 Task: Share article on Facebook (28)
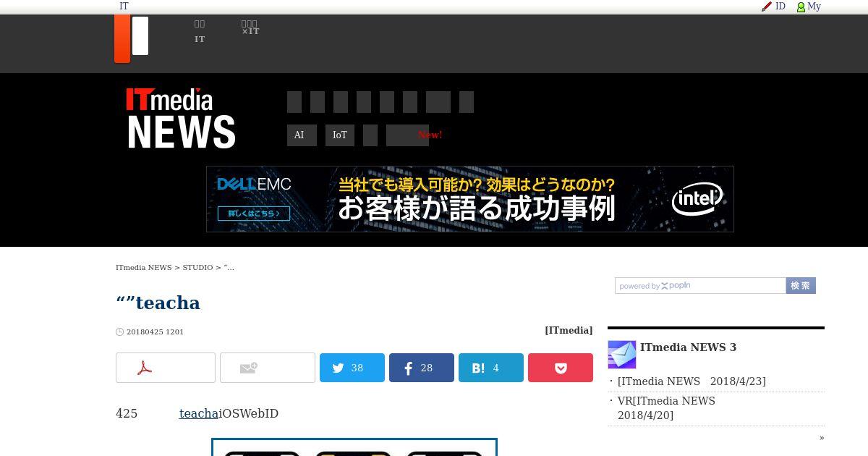coord(422,368)
